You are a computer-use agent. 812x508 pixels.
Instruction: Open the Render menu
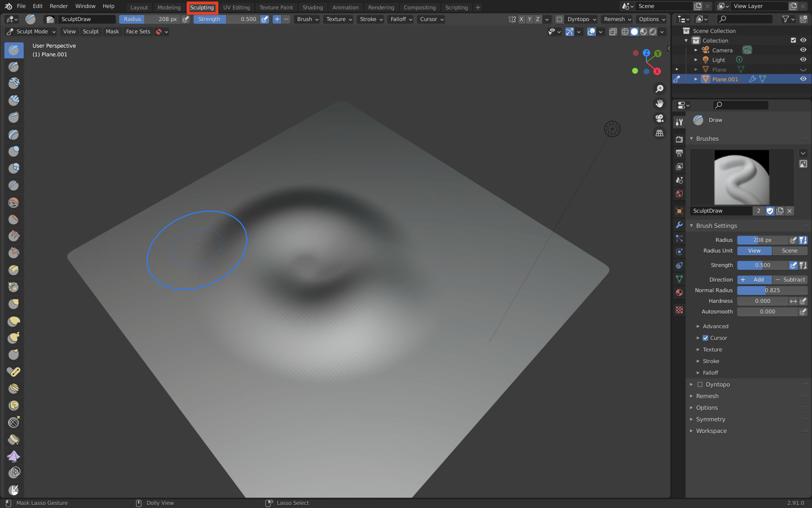59,6
